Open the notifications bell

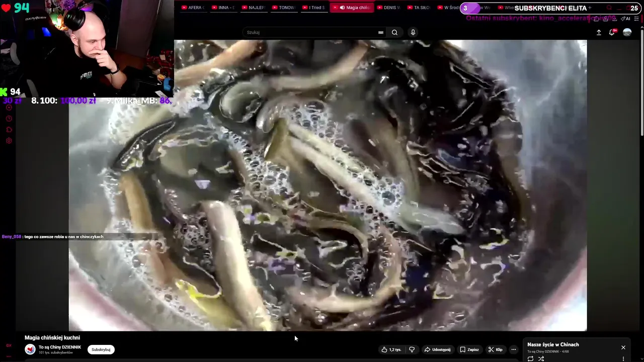pyautogui.click(x=612, y=32)
